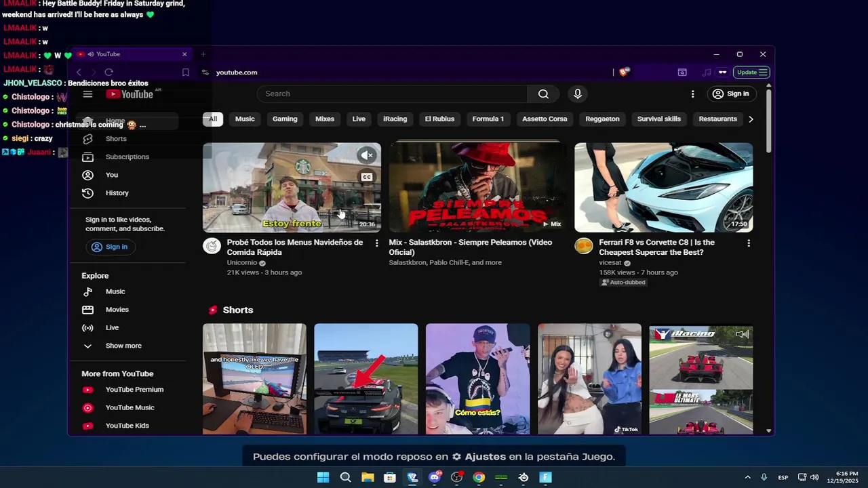Toggle sound on the iRacing short

[743, 334]
